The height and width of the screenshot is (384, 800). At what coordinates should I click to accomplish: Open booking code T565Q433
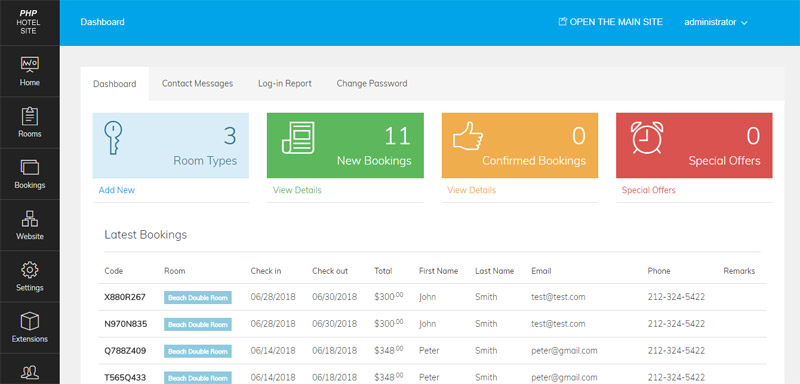[x=126, y=378]
